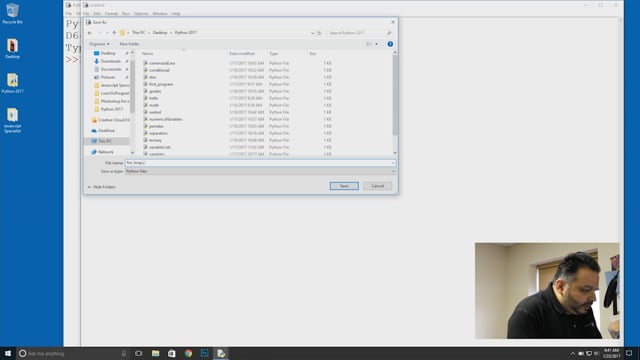Select the numericalVariables Python file
This screenshot has width=640, height=360.
click(x=165, y=119)
